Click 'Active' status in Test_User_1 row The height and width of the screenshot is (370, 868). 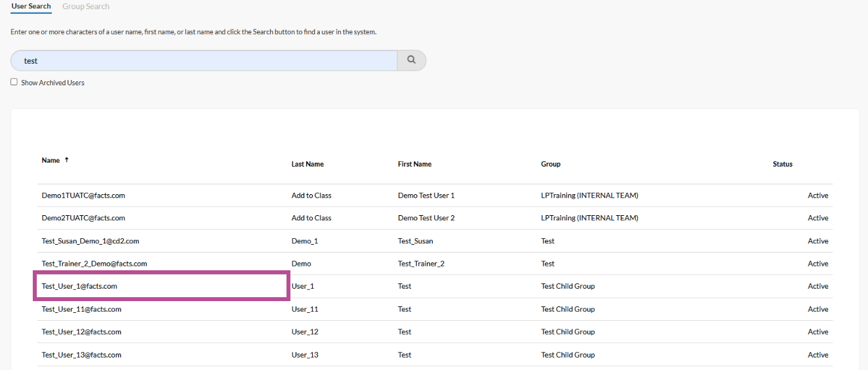(818, 286)
